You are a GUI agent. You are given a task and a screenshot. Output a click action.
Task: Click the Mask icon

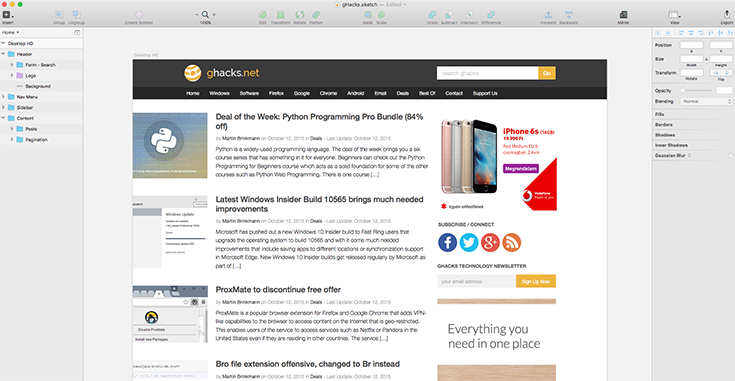pos(368,15)
